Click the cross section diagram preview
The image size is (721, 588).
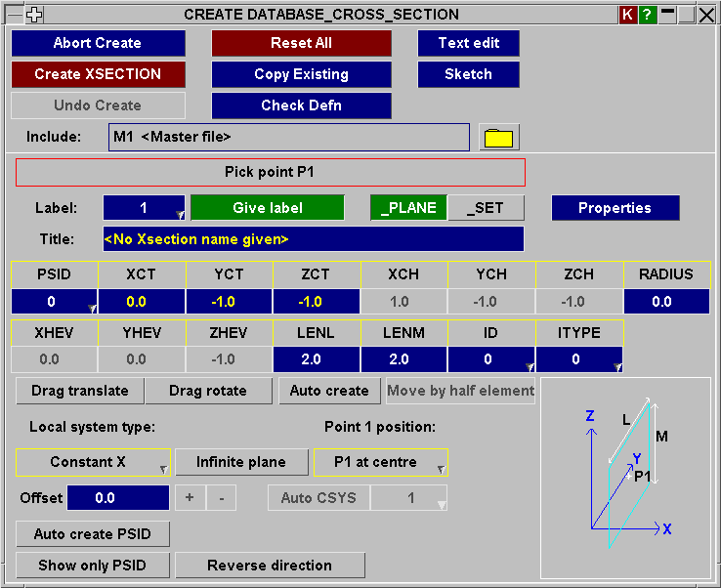[625, 478]
